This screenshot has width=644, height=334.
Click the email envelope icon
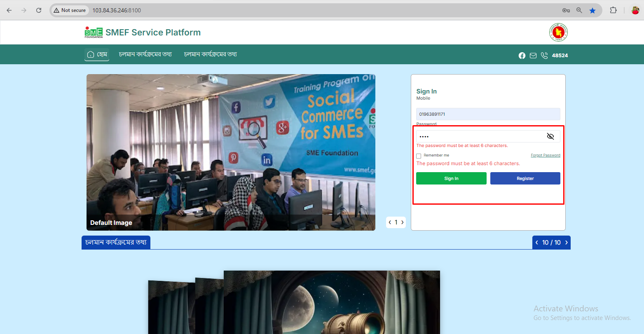click(x=533, y=56)
